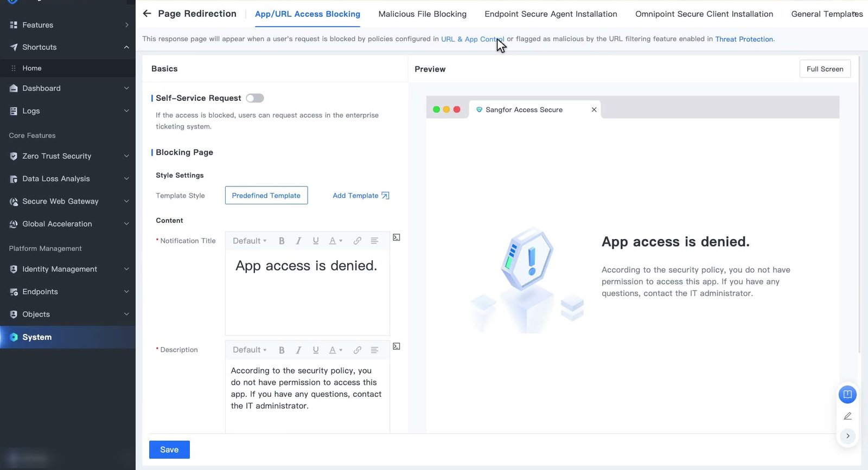Open preview in Full Screen

click(x=825, y=69)
